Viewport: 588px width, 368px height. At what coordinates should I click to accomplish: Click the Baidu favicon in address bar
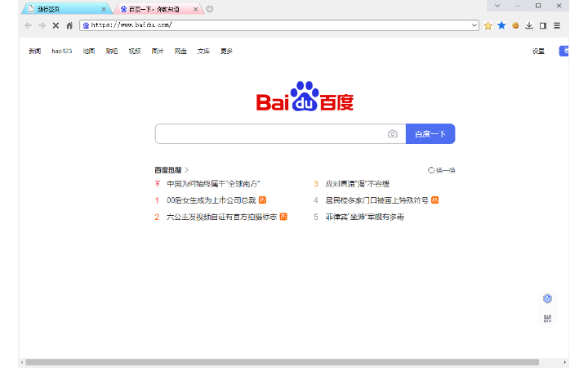point(86,25)
